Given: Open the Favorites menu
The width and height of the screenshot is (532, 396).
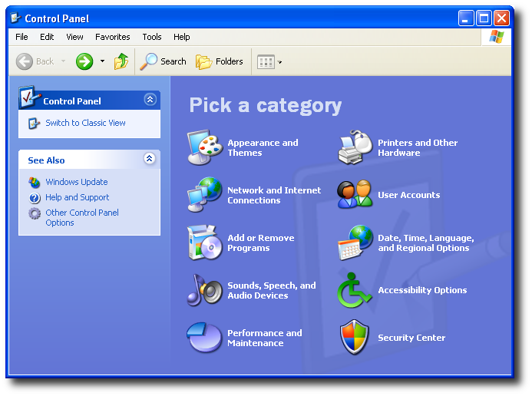Looking at the screenshot, I should [x=112, y=37].
